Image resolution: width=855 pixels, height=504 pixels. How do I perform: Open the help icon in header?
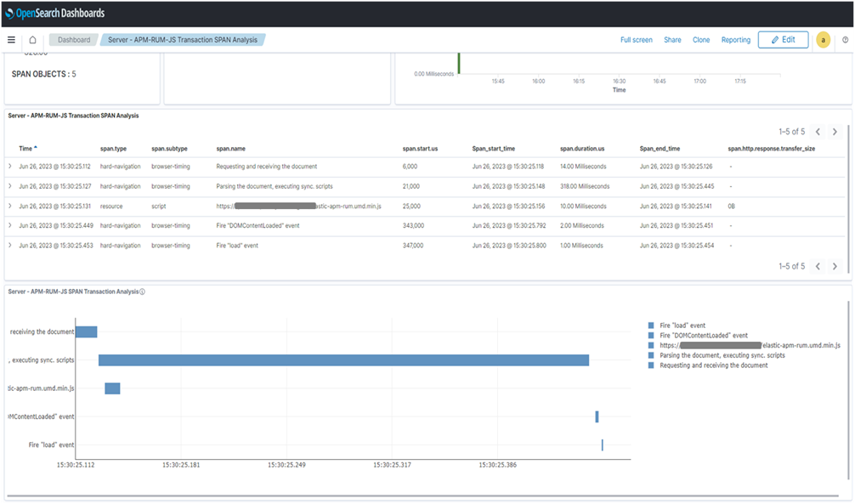tap(845, 40)
